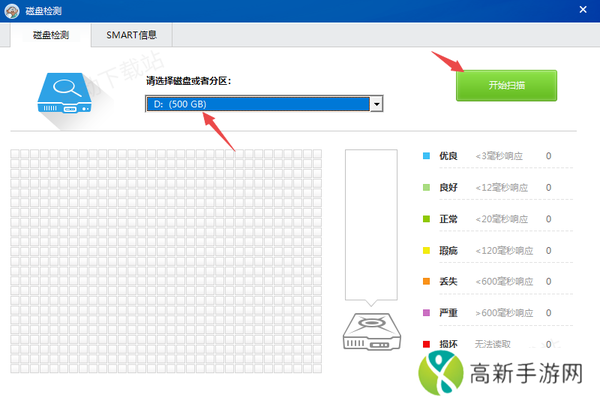Click the 良好 legend label
This screenshot has width=600, height=398.
[x=448, y=188]
